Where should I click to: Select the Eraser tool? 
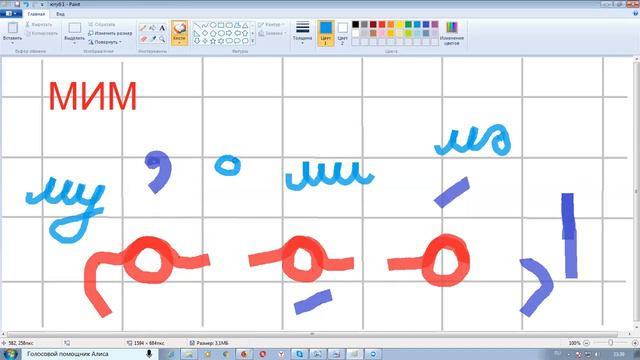coord(143,39)
